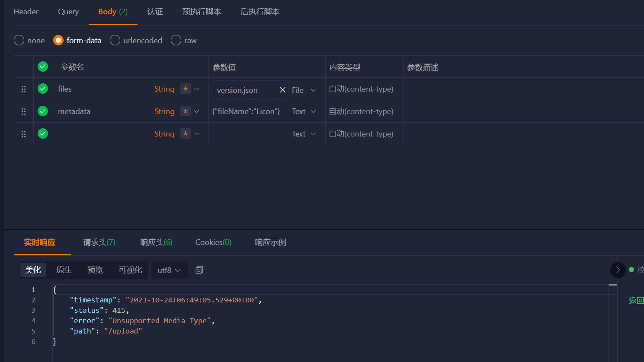Open the 预执行脚本 tab
Image resolution: width=644 pixels, height=362 pixels.
pyautogui.click(x=202, y=12)
